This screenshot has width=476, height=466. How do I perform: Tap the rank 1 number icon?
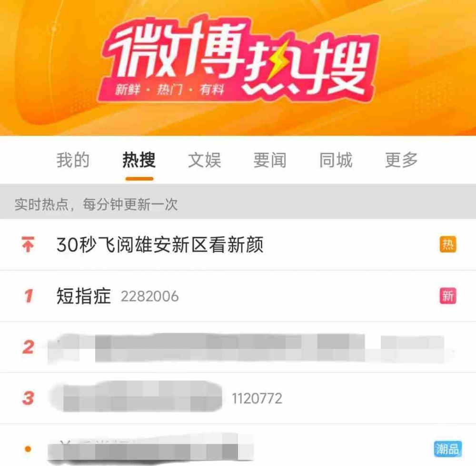click(29, 296)
